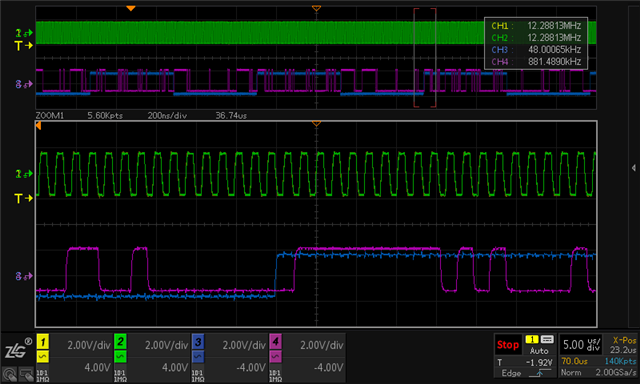
Task: Change channel 3 coupling icon
Action: [x=198, y=357]
